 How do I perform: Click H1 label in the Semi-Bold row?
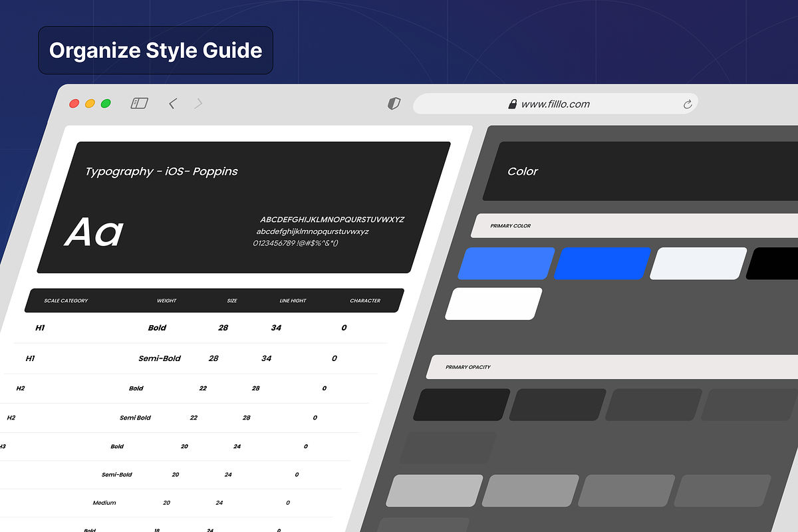tap(30, 358)
